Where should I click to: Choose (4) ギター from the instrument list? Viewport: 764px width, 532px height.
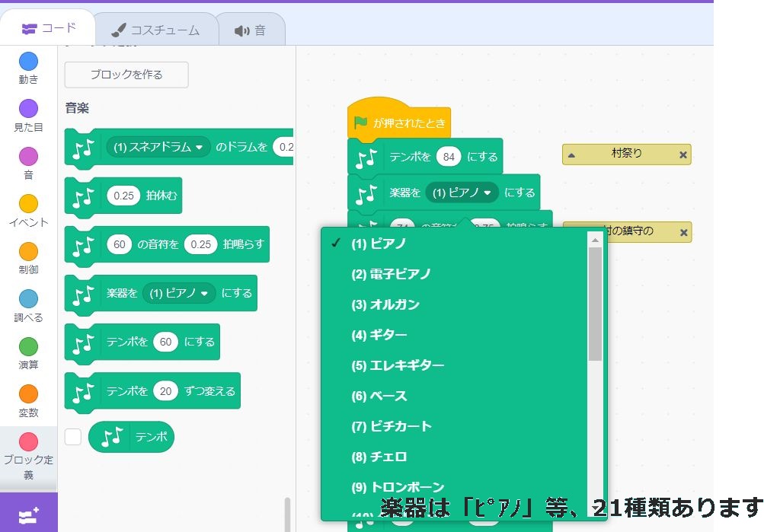(x=379, y=335)
